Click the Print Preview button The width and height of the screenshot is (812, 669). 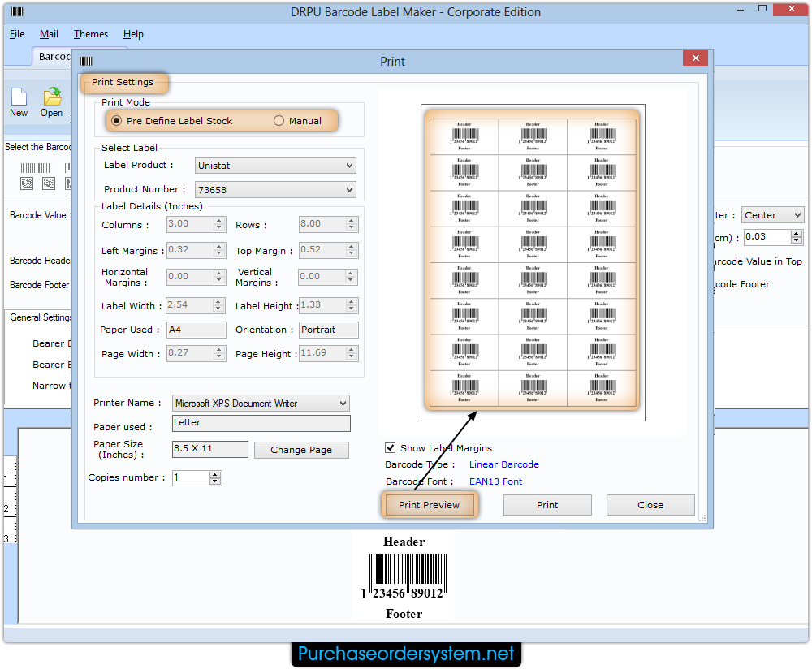(x=429, y=504)
